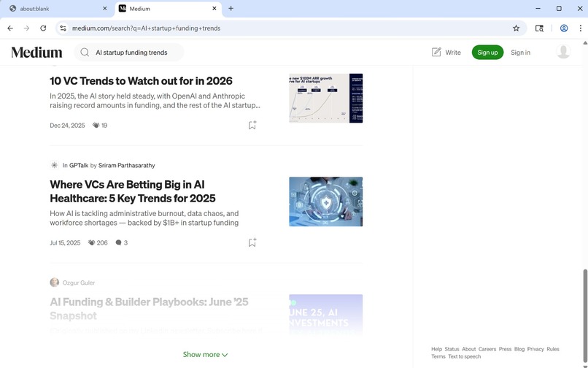Viewport: 588px width, 368px height.
Task: Click the About footer link
Action: 469,349
